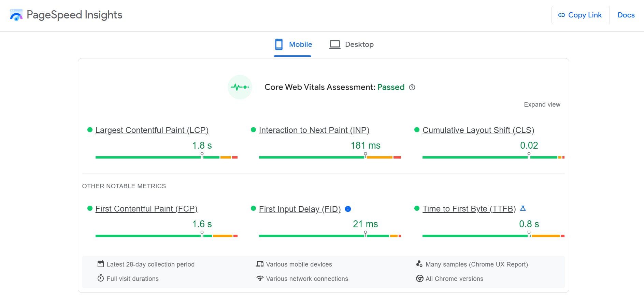This screenshot has width=644, height=300.
Task: Click the network connections wifi icon
Action: pos(260,278)
